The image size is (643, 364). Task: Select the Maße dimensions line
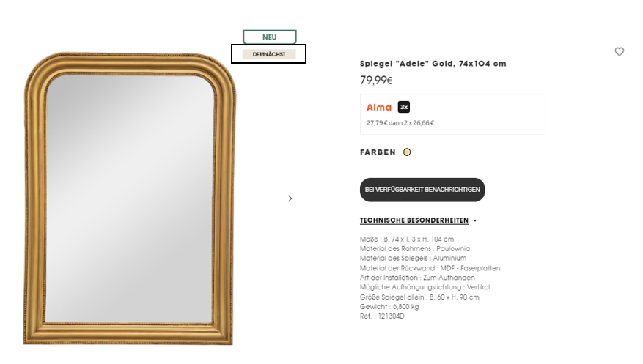407,239
